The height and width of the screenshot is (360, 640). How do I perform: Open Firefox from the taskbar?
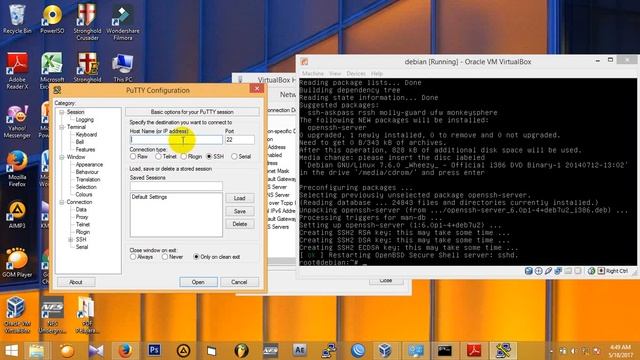click(x=125, y=351)
